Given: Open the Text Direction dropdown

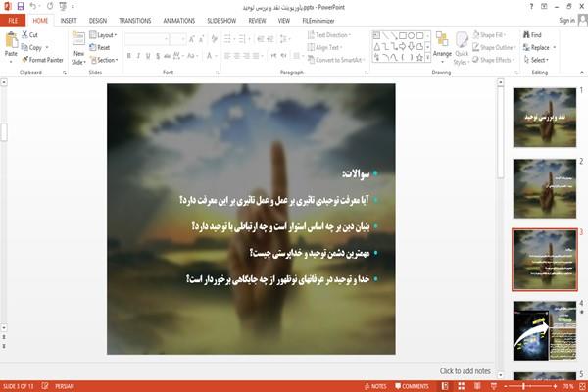Looking at the screenshot, I should (x=329, y=35).
